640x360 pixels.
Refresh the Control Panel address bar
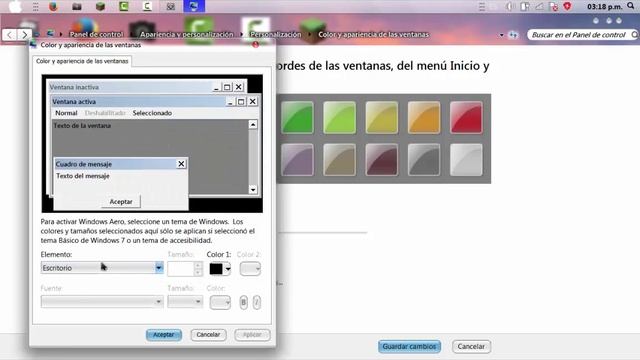pyautogui.click(x=513, y=35)
